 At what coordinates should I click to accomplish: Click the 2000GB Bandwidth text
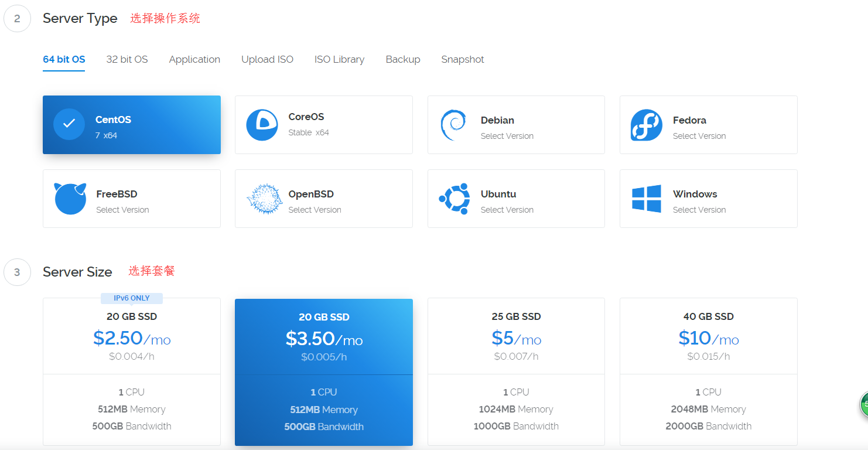pos(709,426)
